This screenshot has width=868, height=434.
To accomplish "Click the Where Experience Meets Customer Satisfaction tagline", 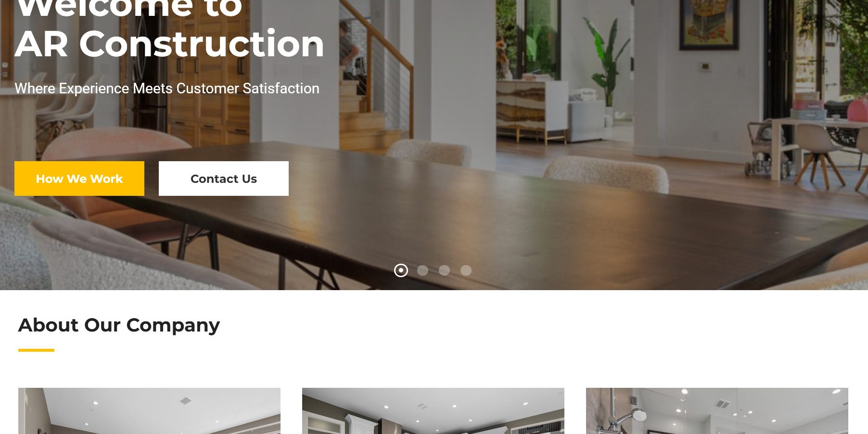I will click(167, 89).
